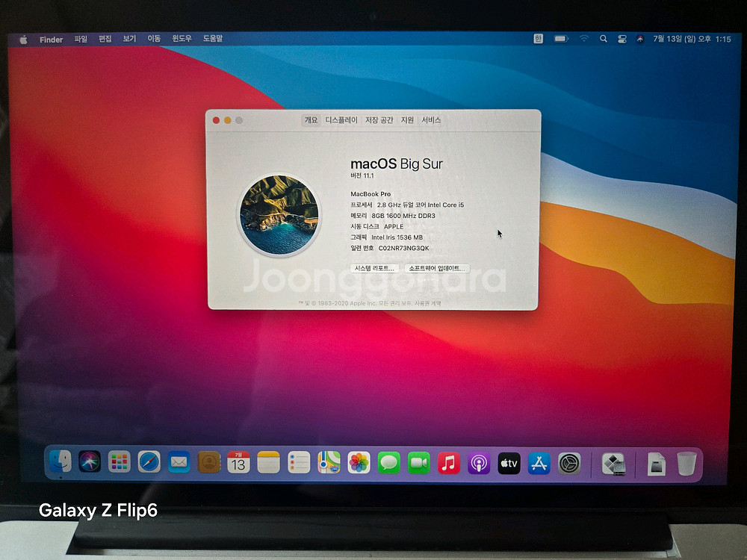Screen dimensions: 747x560
Task: Click the 시스템 리포트 button
Action: click(374, 268)
